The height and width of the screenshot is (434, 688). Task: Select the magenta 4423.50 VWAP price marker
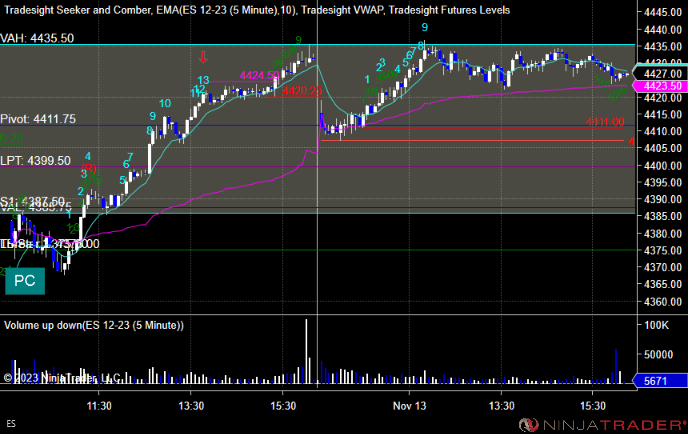659,86
